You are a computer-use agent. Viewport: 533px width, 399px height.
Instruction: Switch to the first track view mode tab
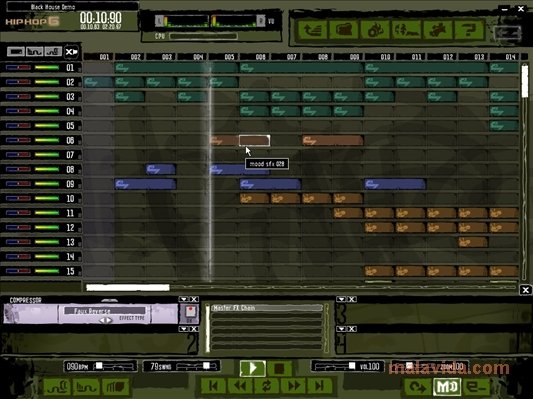click(16, 51)
